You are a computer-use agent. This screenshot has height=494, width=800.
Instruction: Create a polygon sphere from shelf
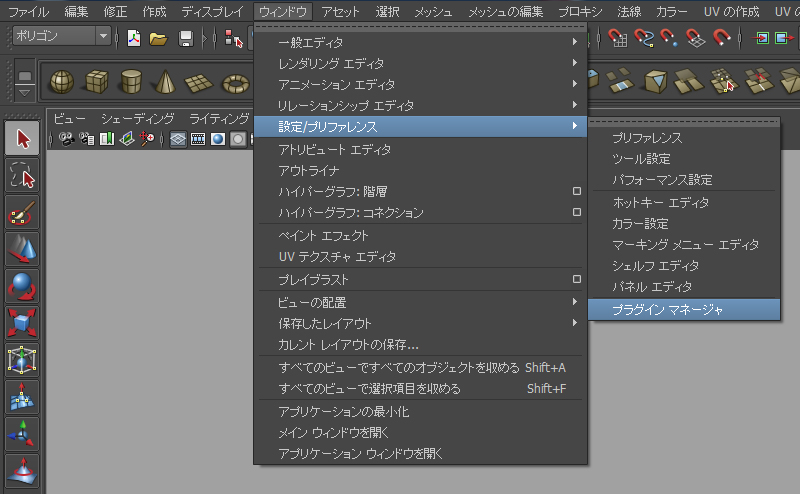62,82
